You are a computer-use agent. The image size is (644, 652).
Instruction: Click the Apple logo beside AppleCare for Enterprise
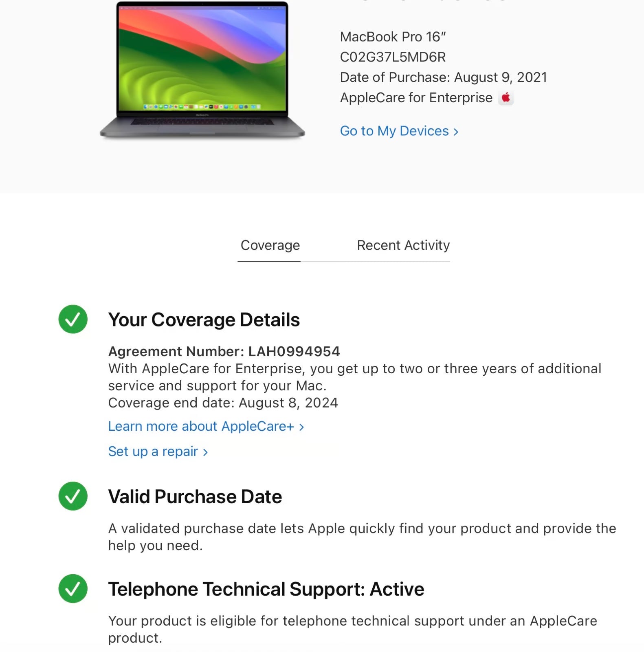click(506, 97)
